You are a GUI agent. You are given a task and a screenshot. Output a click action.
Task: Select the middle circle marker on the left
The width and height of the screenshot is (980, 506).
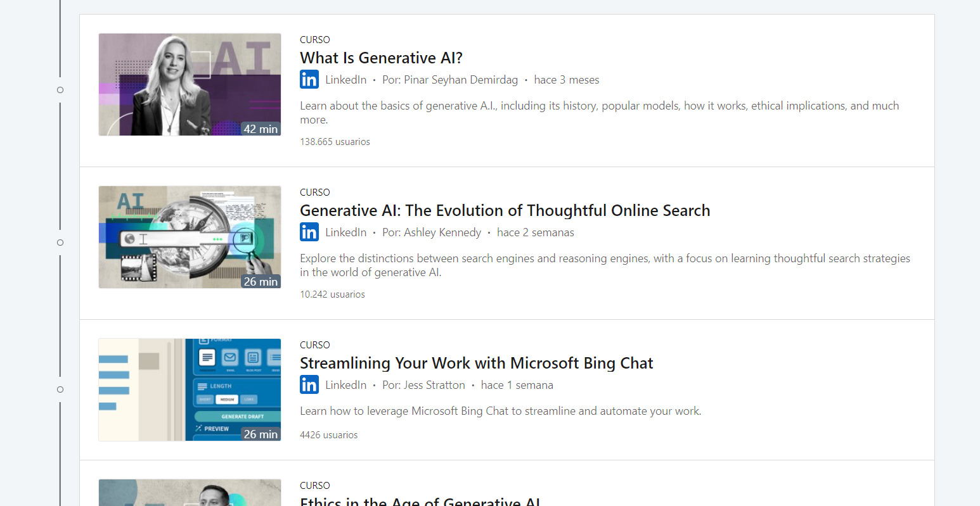click(60, 242)
